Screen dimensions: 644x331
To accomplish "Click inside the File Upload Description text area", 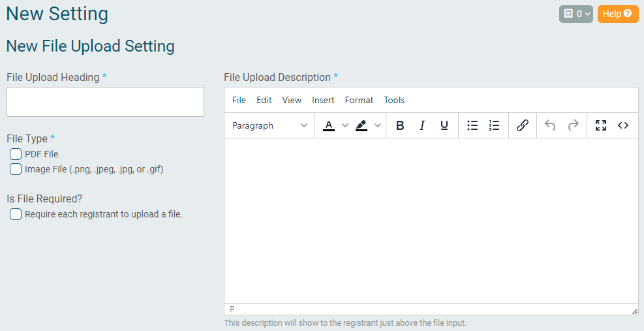I will pyautogui.click(x=431, y=221).
